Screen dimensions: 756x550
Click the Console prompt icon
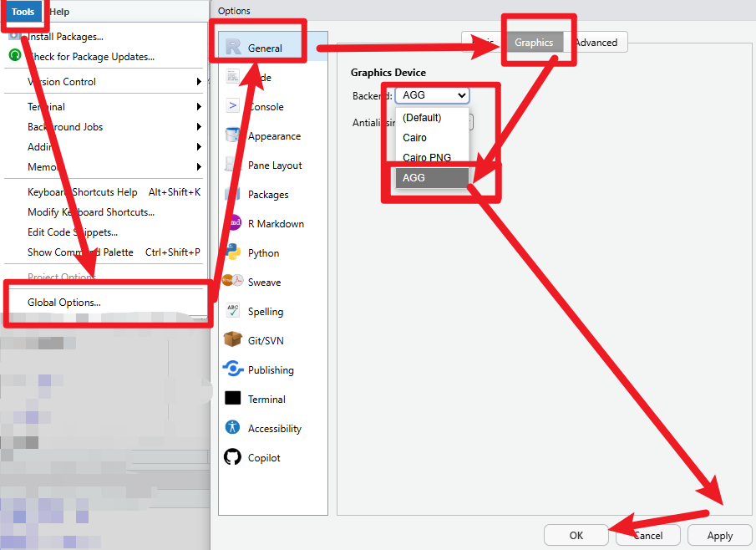point(233,105)
